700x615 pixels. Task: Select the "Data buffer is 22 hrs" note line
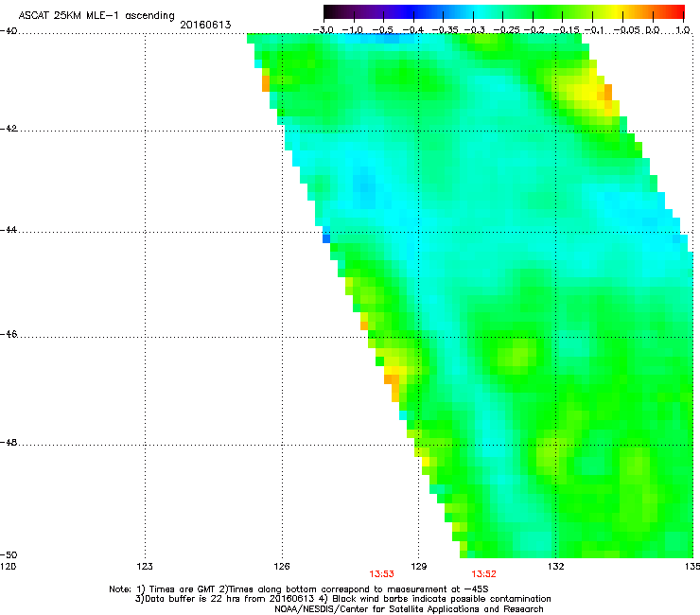pos(342,599)
